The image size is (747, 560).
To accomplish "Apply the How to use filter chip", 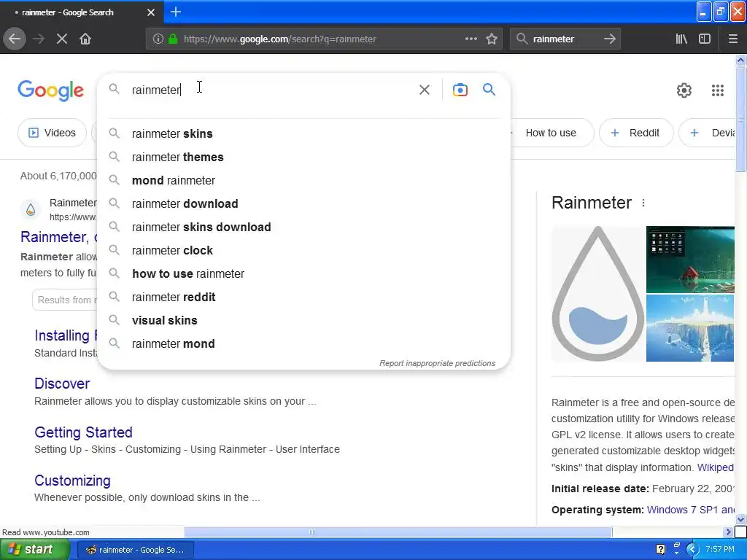I will 551,133.
